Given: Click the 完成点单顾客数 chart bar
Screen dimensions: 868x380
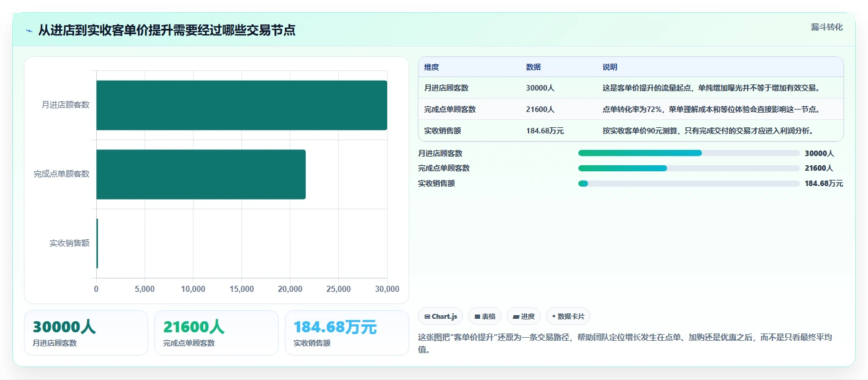Looking at the screenshot, I should (201, 174).
